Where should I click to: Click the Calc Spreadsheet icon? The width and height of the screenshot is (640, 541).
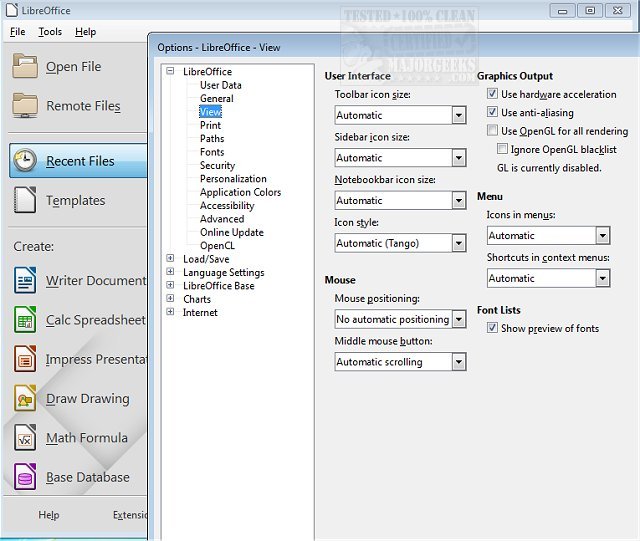25,319
